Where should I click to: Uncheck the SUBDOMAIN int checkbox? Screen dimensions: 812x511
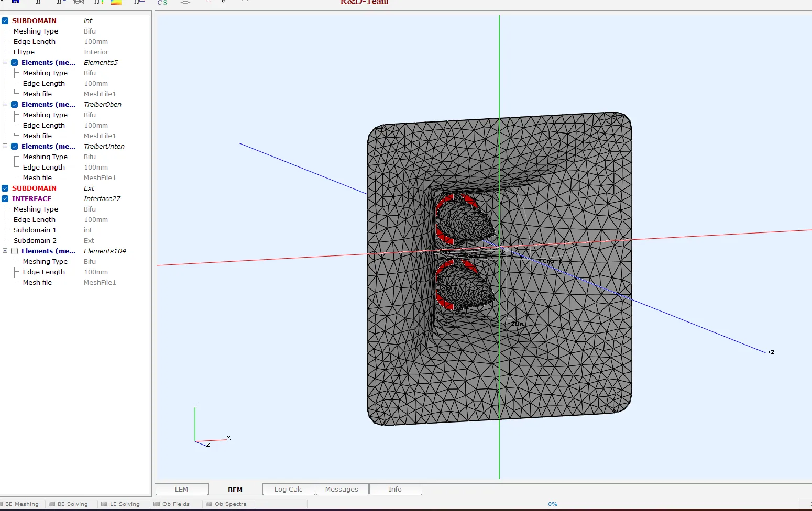tap(5, 21)
